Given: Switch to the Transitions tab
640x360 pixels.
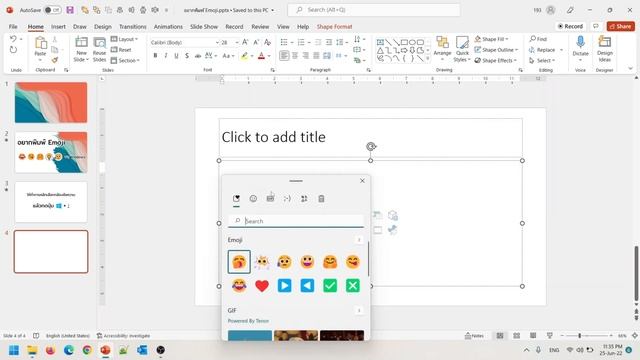Looking at the screenshot, I should click(133, 27).
